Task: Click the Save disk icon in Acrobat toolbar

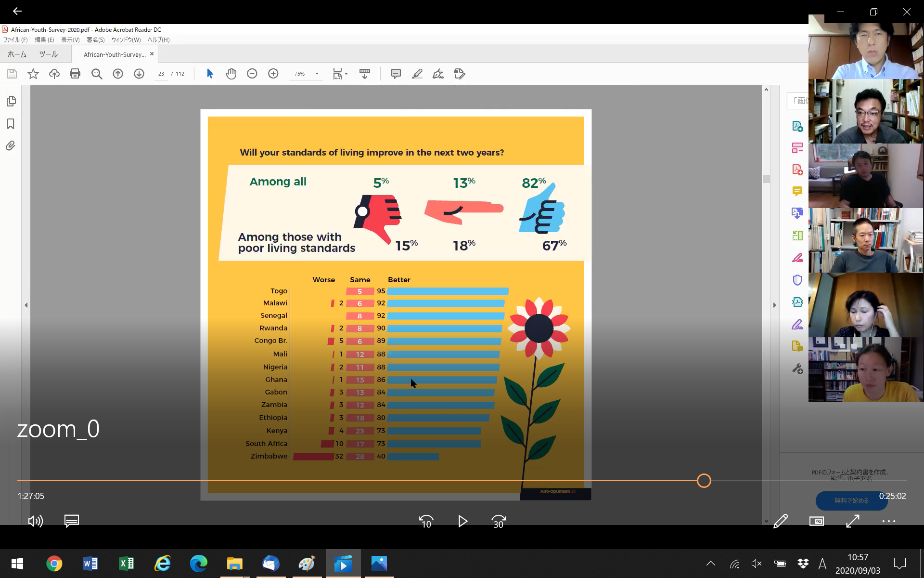Action: (12, 74)
